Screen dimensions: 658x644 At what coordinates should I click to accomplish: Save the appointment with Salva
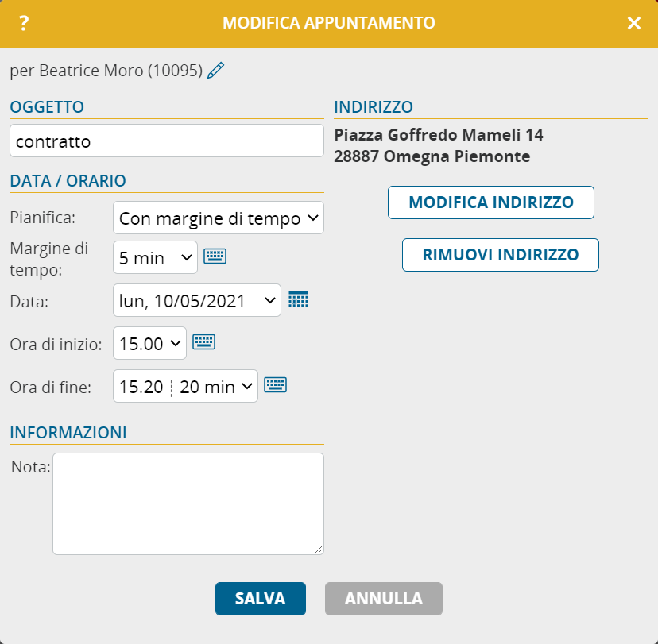click(260, 599)
